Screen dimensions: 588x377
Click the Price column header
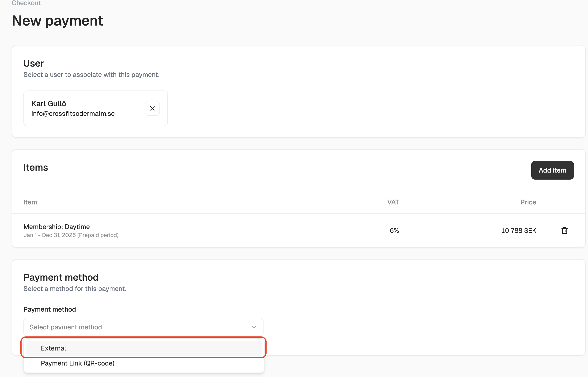(x=528, y=202)
